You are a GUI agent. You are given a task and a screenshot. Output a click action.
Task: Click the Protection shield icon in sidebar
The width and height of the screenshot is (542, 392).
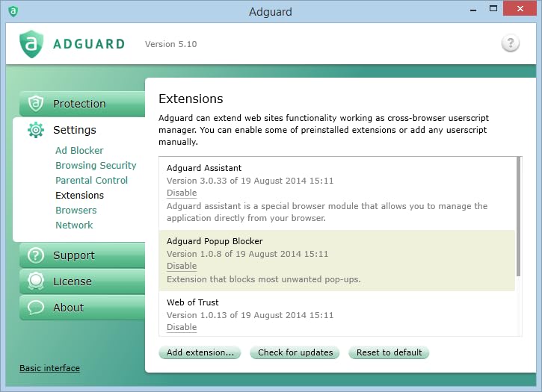click(x=36, y=103)
